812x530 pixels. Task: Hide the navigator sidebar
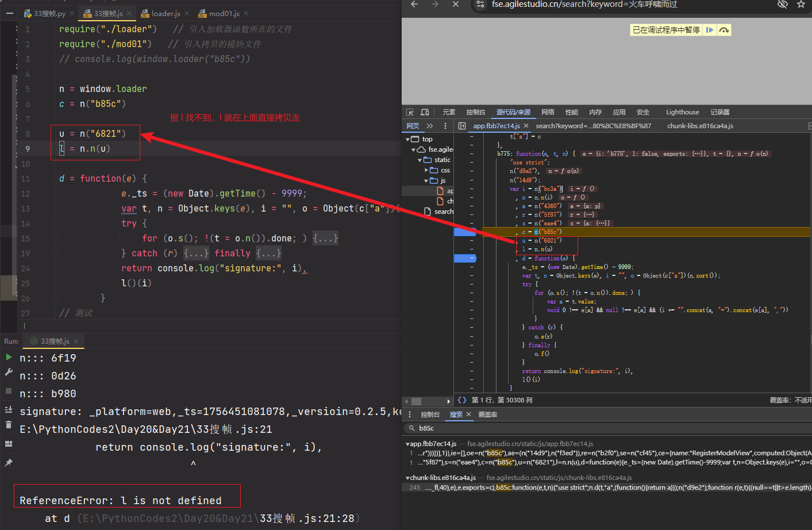tap(462, 126)
